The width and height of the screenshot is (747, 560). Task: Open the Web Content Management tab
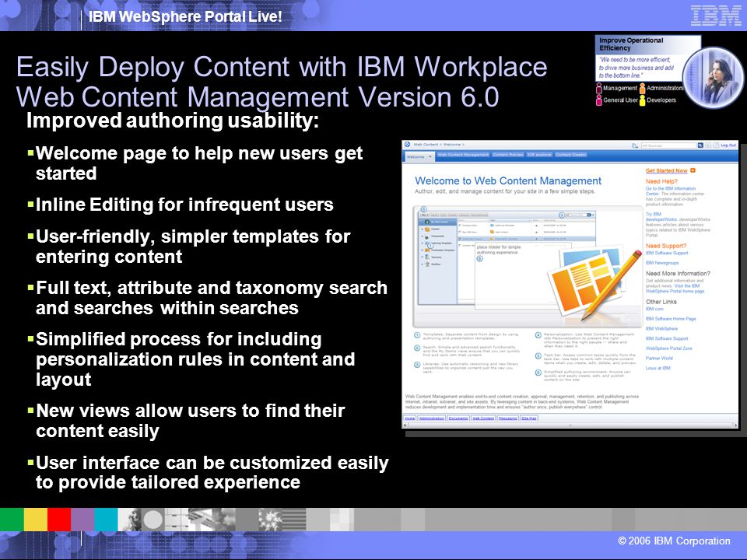click(x=463, y=155)
